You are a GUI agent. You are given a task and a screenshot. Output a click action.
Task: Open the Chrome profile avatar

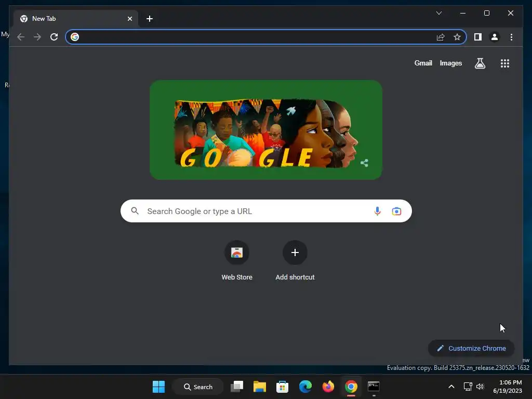[x=495, y=37]
